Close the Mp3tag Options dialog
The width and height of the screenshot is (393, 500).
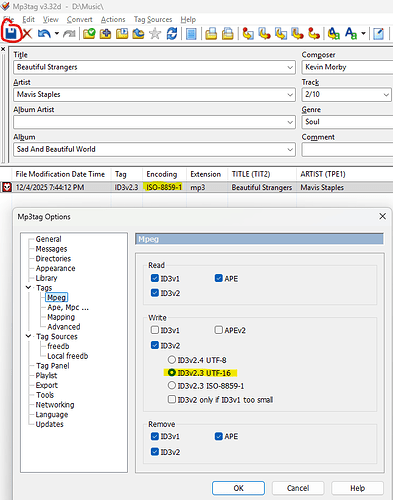pyautogui.click(x=383, y=216)
